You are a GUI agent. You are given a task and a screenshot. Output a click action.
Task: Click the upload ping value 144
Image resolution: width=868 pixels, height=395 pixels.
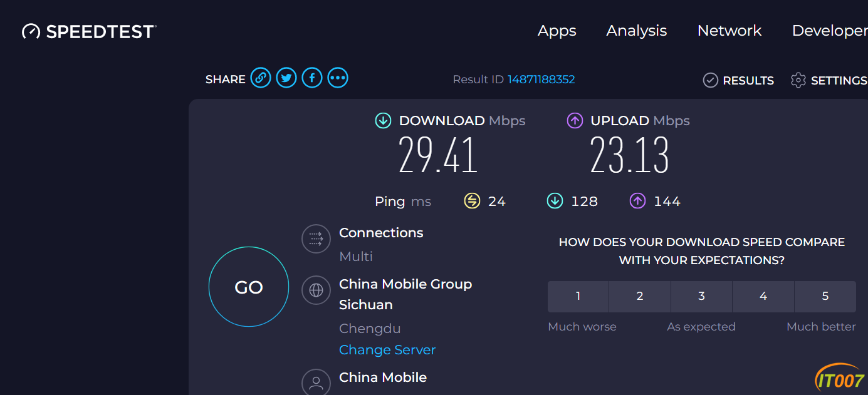(x=667, y=201)
